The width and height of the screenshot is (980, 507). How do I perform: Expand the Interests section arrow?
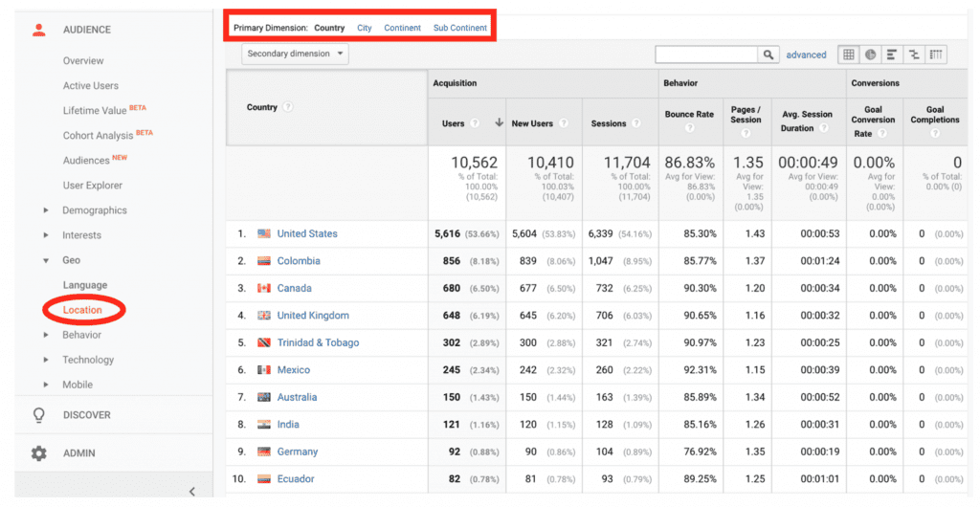click(46, 235)
